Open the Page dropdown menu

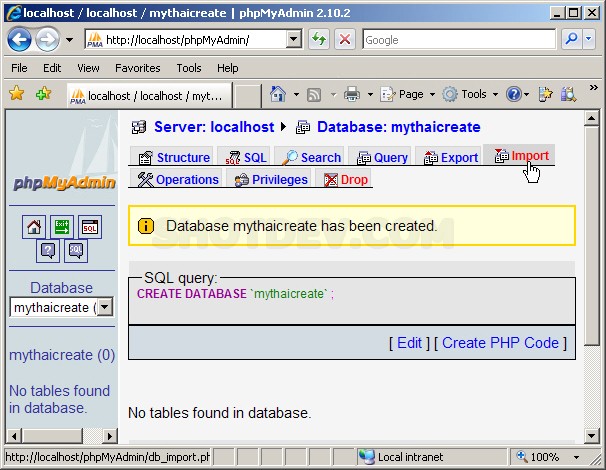coord(410,94)
